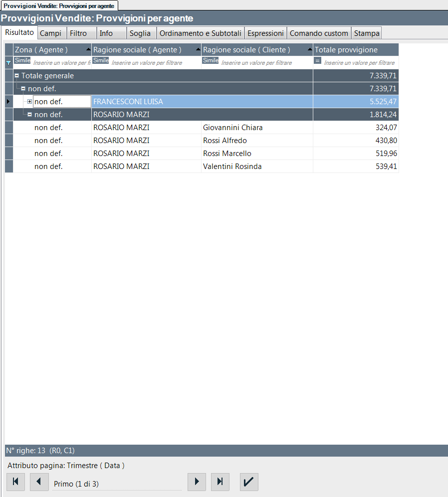Screen dimensions: 448x497
Task: Click the equals operator icon for Totale provvigione filter
Action: coord(317,61)
